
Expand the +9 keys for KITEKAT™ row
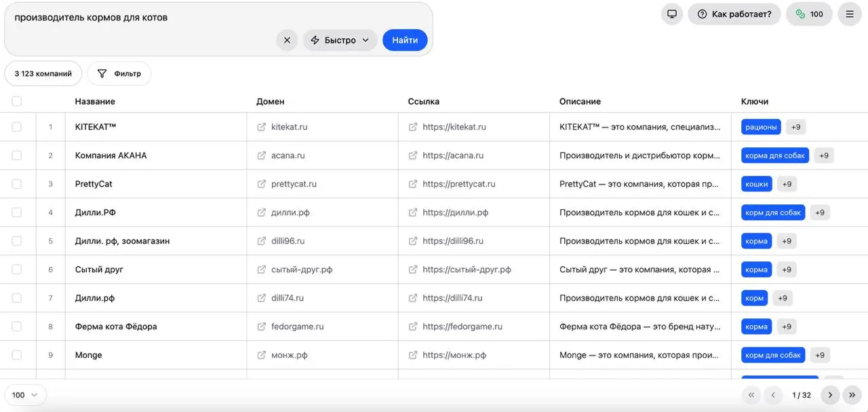(x=796, y=127)
